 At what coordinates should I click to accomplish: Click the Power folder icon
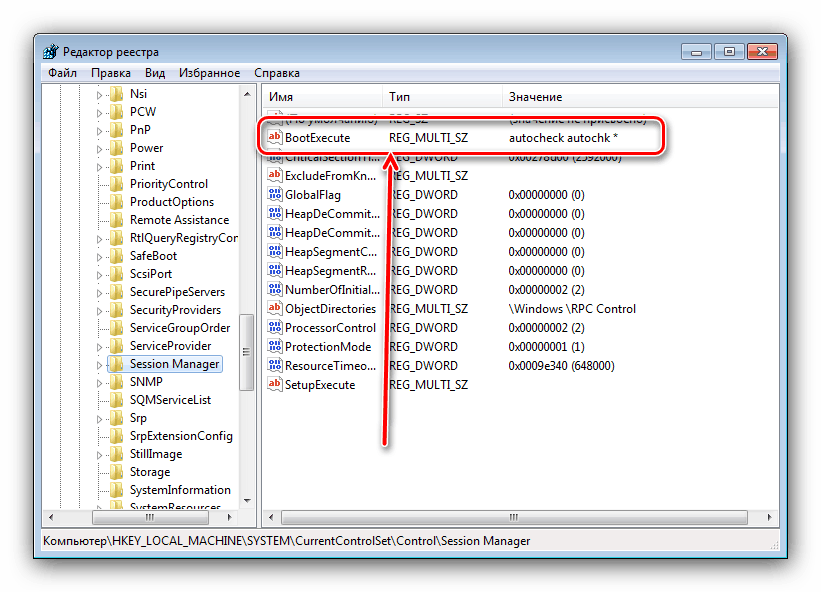tap(117, 148)
